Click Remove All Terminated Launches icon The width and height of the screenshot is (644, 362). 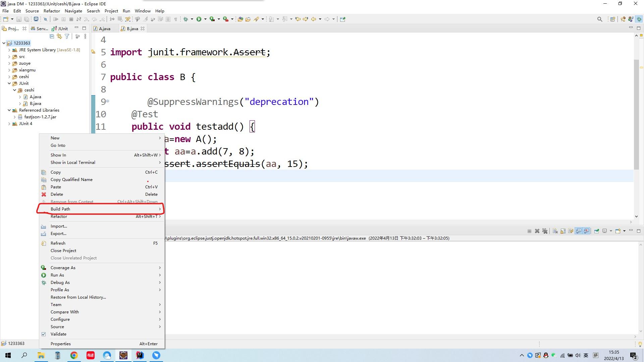click(545, 231)
